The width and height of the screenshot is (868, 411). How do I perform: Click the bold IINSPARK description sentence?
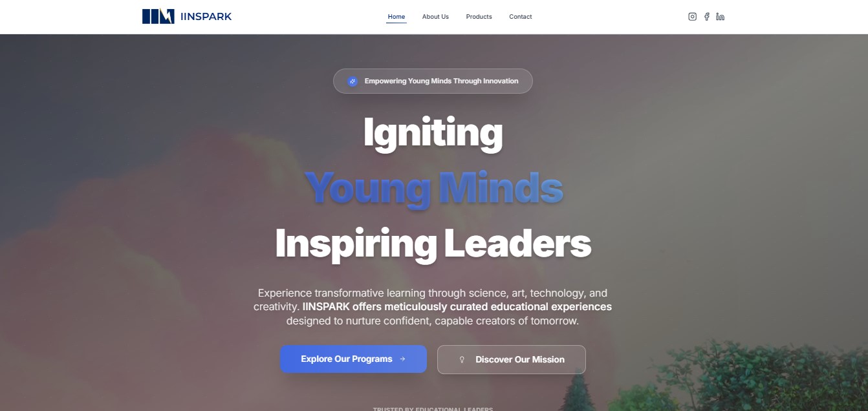(x=457, y=306)
